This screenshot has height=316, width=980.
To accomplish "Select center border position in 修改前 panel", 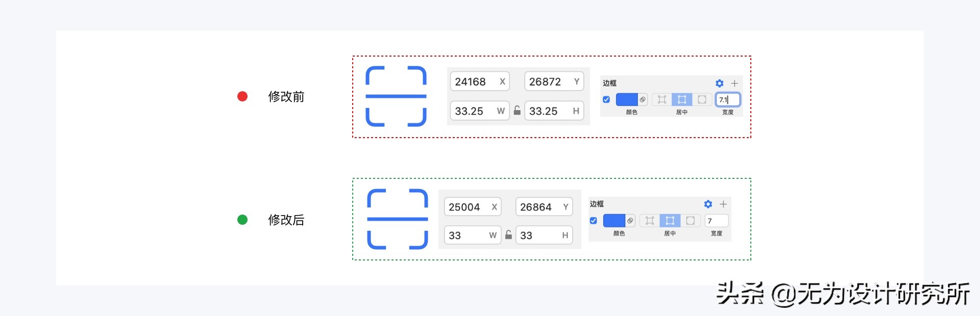I will click(x=682, y=99).
